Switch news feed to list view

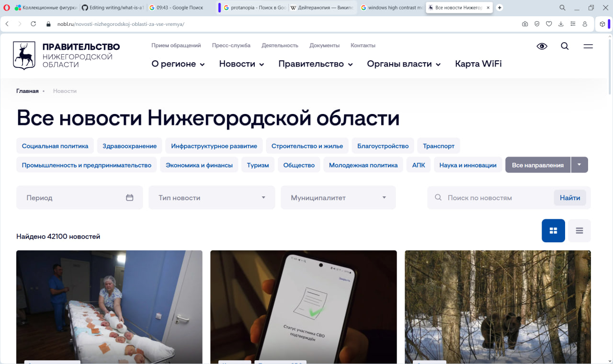579,230
